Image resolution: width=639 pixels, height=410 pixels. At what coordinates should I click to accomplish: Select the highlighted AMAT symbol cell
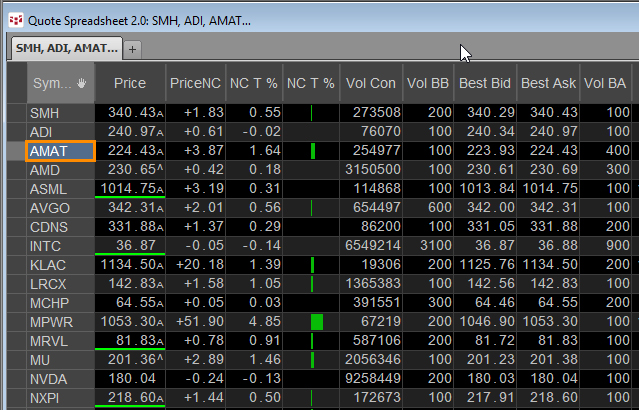pyautogui.click(x=60, y=151)
